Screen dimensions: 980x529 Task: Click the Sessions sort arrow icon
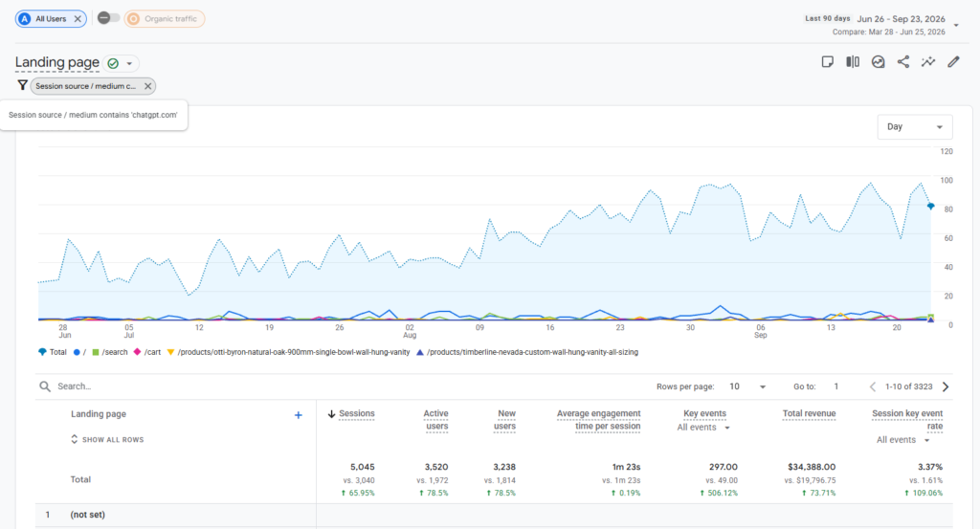tap(331, 414)
